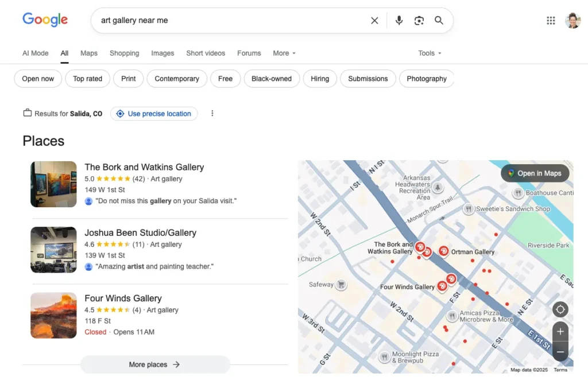Click into the search text field

tap(233, 21)
